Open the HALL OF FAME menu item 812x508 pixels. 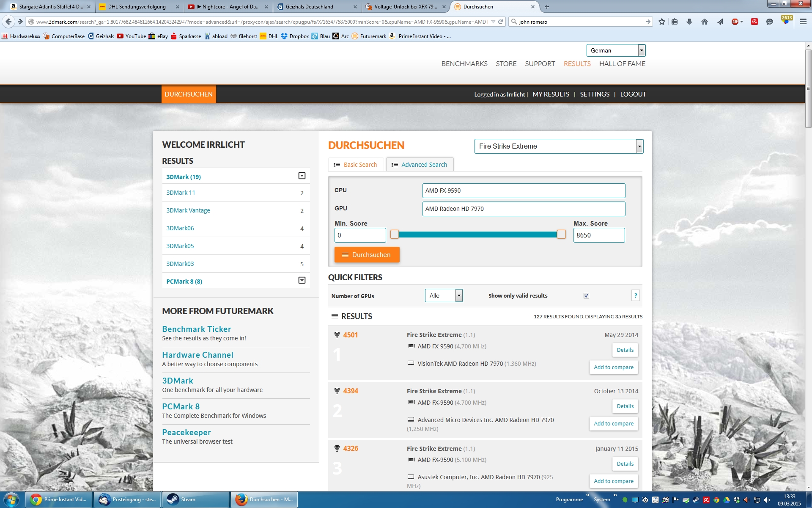tap(622, 63)
